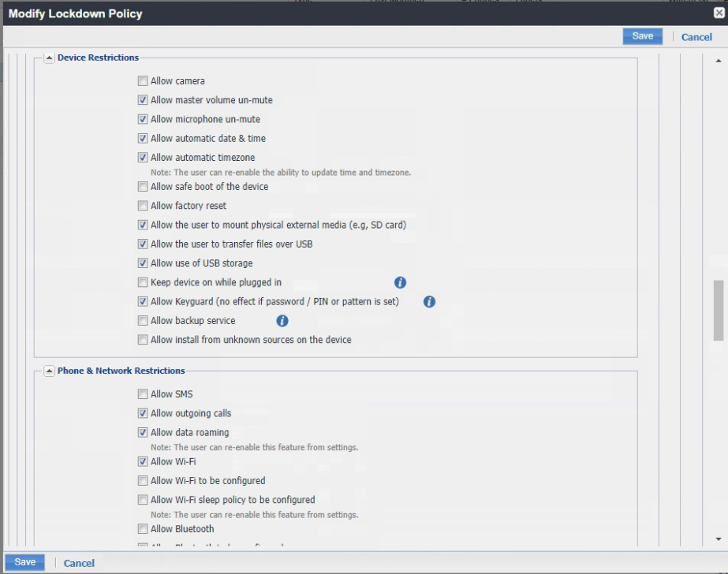Click the bottom Cancel link

[x=79, y=563]
